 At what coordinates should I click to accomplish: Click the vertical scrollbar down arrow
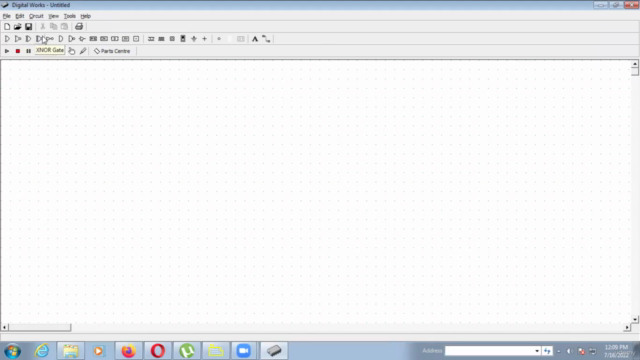click(x=635, y=320)
